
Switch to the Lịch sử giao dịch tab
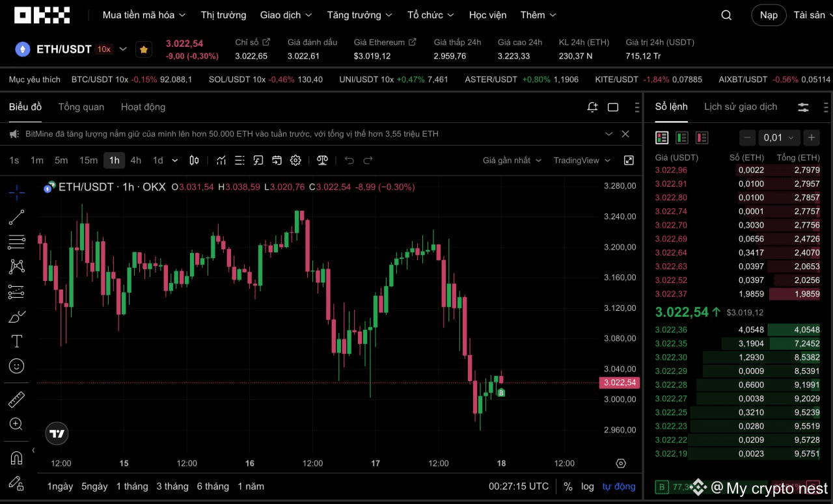pos(741,106)
